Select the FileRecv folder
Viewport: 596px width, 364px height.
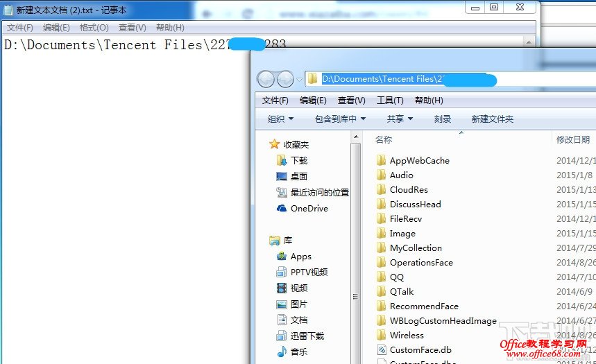(406, 219)
